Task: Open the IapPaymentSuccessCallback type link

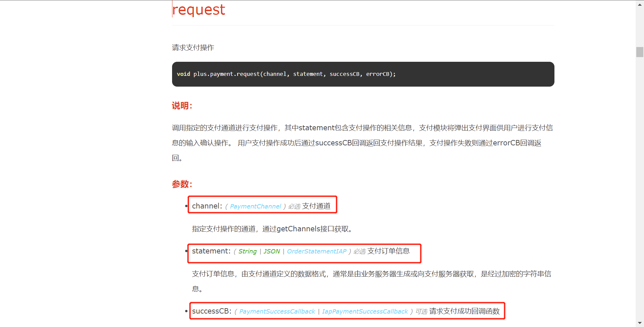Action: [x=365, y=312]
